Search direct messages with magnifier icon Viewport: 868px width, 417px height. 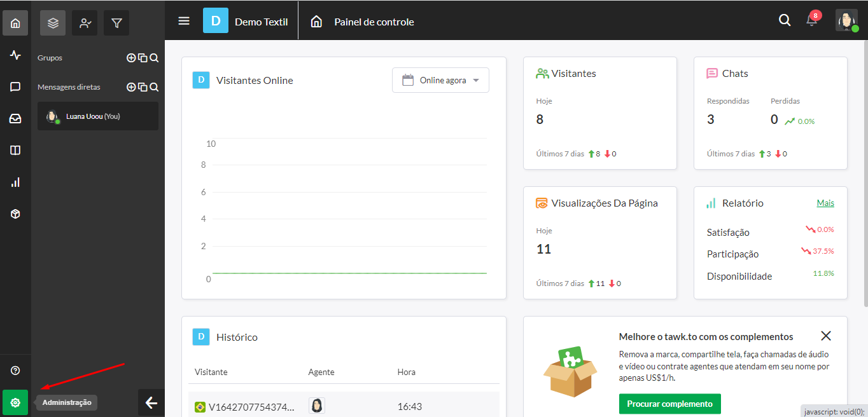coord(154,87)
